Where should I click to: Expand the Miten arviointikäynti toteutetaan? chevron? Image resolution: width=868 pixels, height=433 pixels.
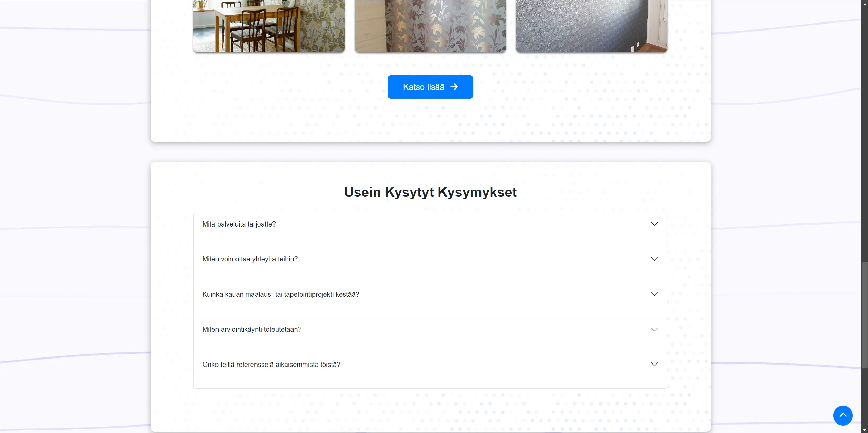tap(654, 329)
